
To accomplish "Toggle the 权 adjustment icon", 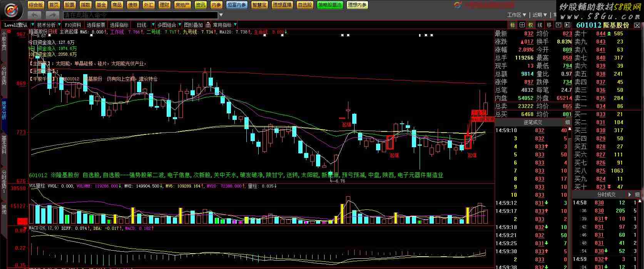I will (531, 25).
